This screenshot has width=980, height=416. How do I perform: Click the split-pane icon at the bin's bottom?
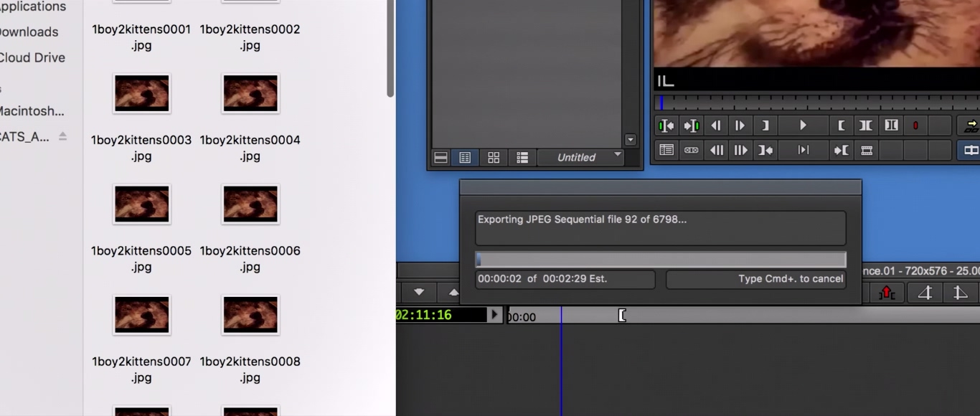pos(441,158)
